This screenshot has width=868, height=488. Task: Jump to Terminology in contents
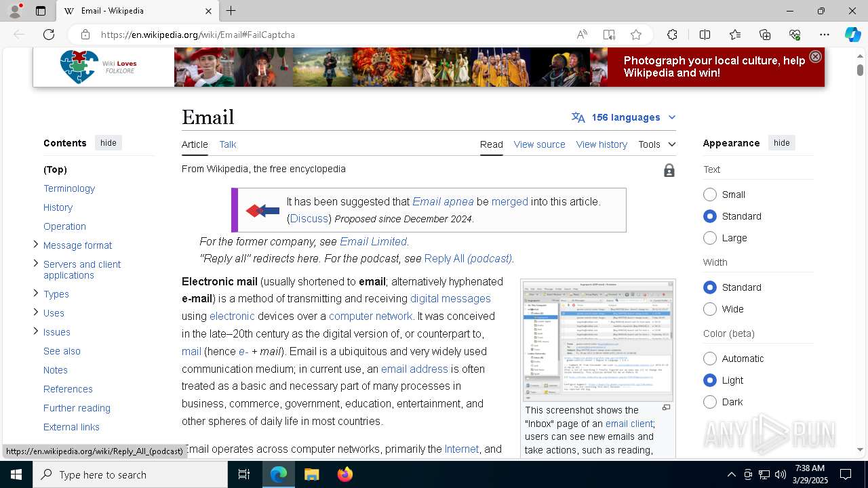coord(69,188)
